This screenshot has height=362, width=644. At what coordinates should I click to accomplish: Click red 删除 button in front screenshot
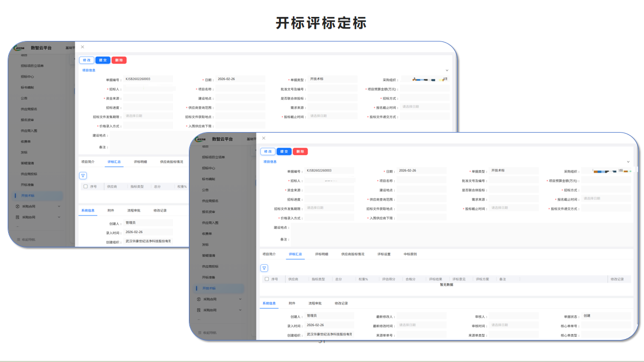[x=300, y=152]
